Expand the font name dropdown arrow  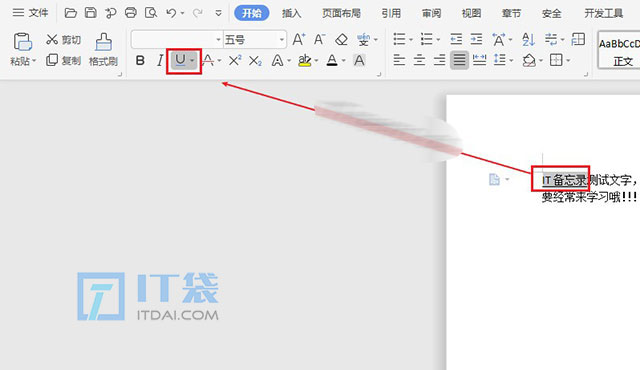pos(218,40)
